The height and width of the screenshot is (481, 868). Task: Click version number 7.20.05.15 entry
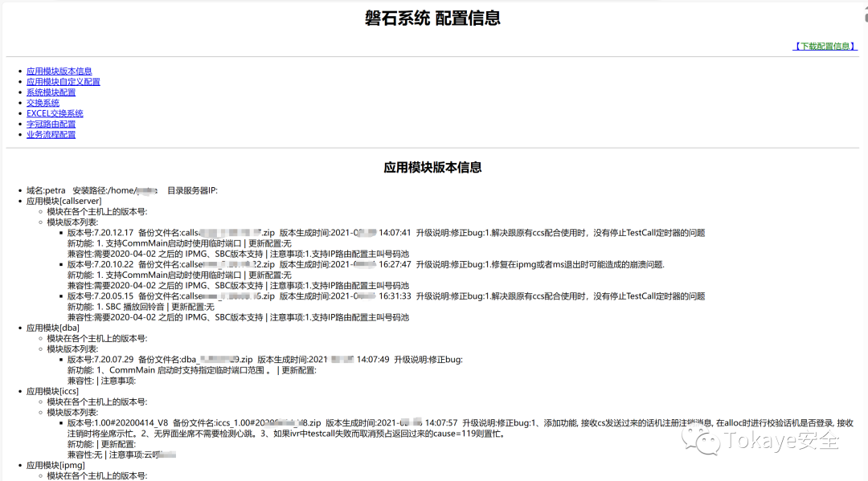(x=100, y=296)
